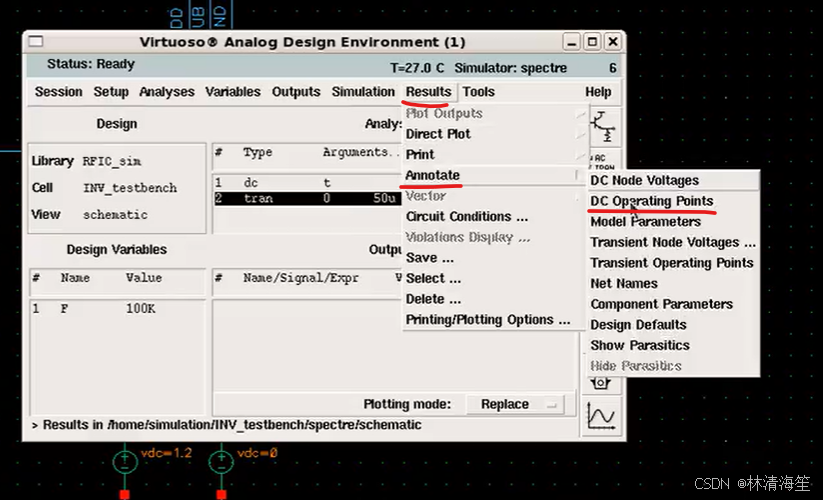Click the schematic view name
The image size is (823, 500).
coord(115,215)
